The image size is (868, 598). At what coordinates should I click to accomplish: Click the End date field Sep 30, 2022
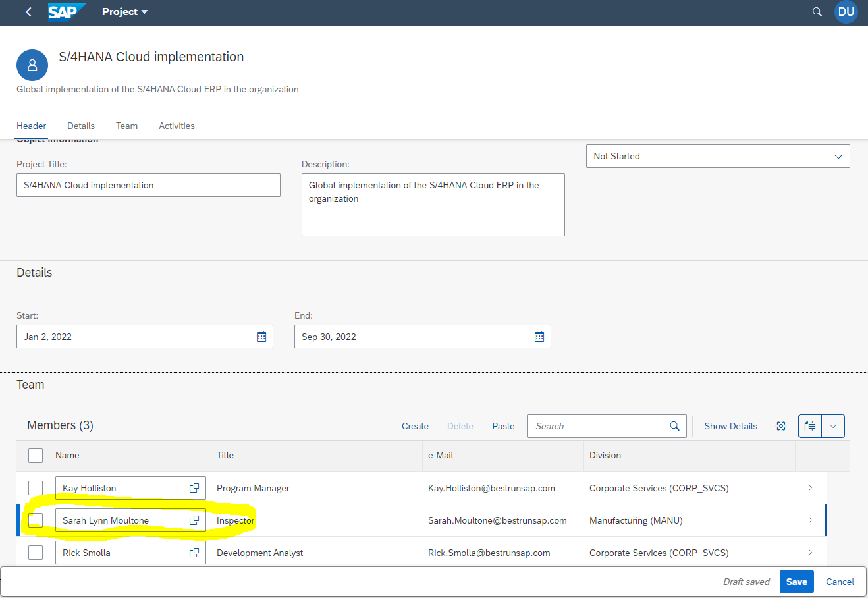[422, 337]
